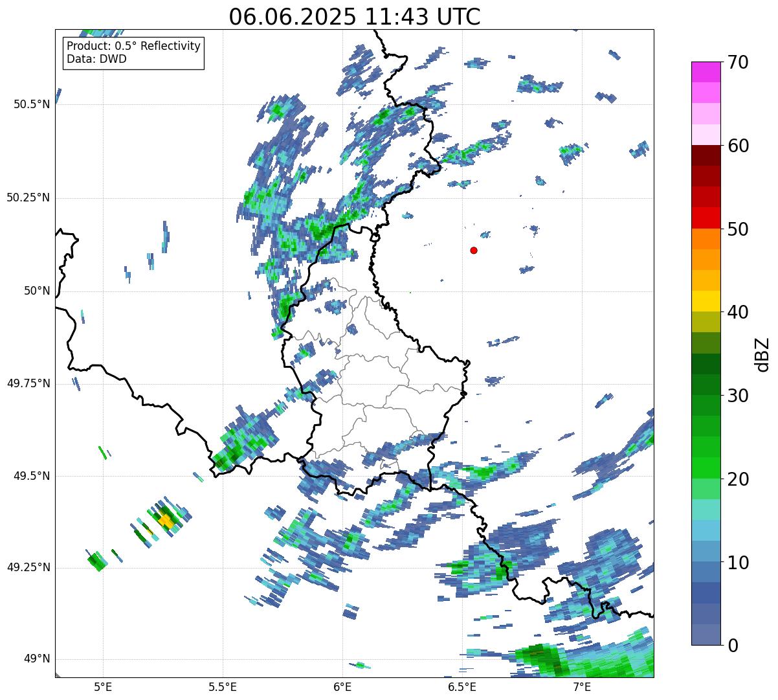Click the "dBZ" colorbar label
Screen dimensions: 778x700
point(762,354)
